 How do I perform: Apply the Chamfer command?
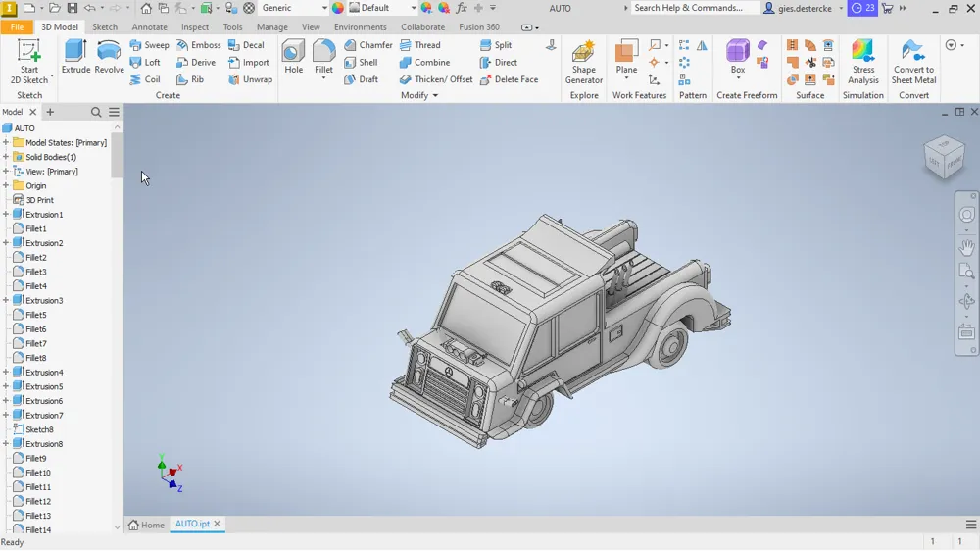pyautogui.click(x=368, y=45)
